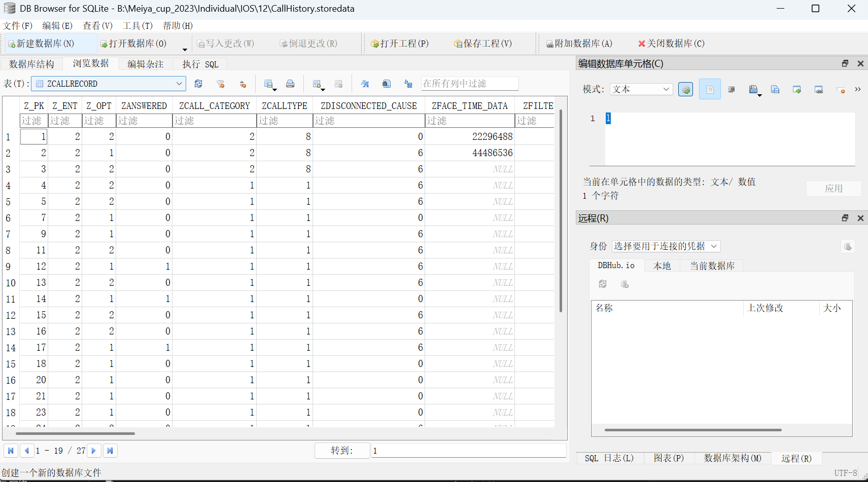Set cell to NULL icon
This screenshot has width=868, height=482.
tap(841, 89)
